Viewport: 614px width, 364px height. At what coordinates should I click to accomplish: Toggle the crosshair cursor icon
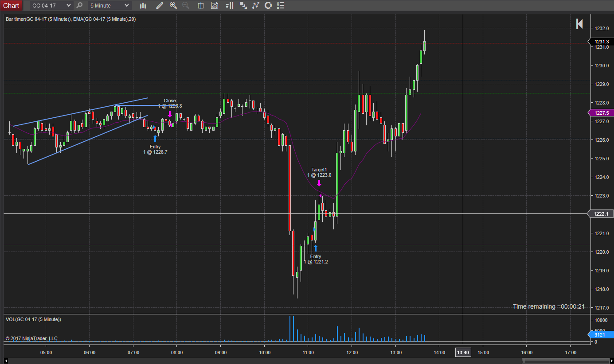[x=200, y=5]
